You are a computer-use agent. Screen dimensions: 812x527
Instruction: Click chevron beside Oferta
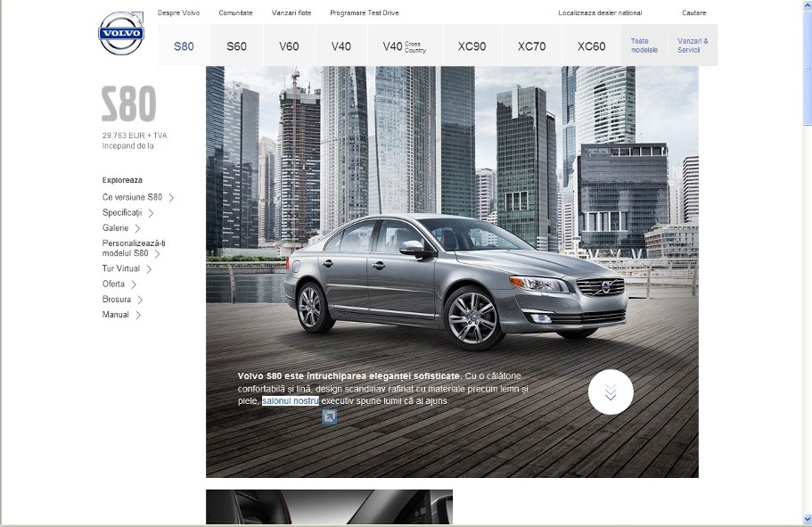coord(134,284)
